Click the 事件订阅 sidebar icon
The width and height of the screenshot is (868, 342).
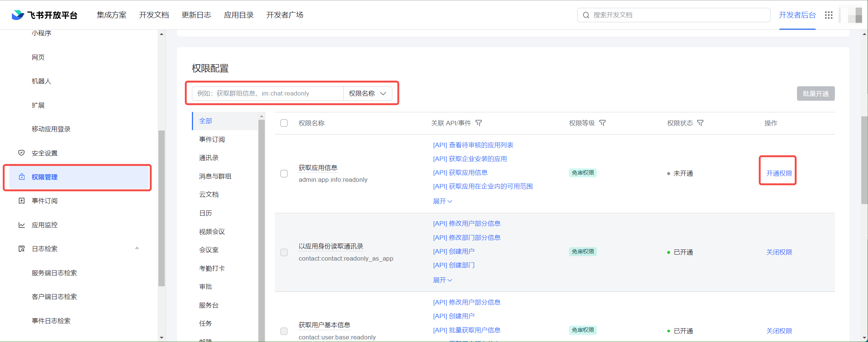(x=22, y=201)
